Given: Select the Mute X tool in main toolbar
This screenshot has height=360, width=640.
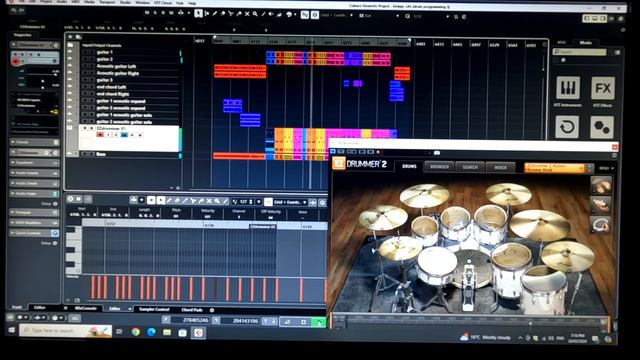Looking at the screenshot, I should (x=247, y=14).
